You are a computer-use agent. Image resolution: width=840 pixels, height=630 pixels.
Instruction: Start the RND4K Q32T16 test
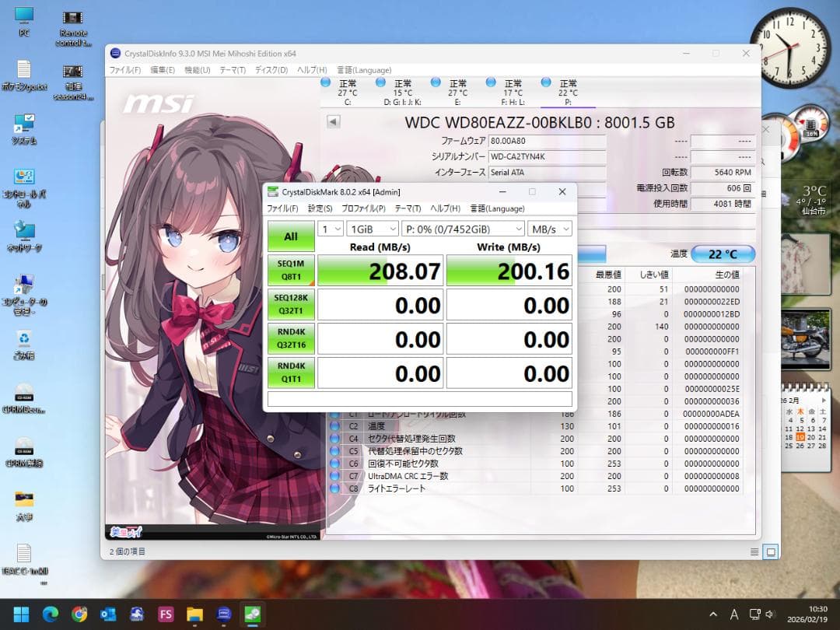(291, 338)
